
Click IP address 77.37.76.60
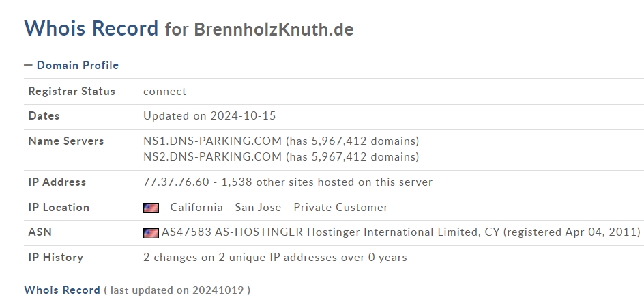(176, 182)
